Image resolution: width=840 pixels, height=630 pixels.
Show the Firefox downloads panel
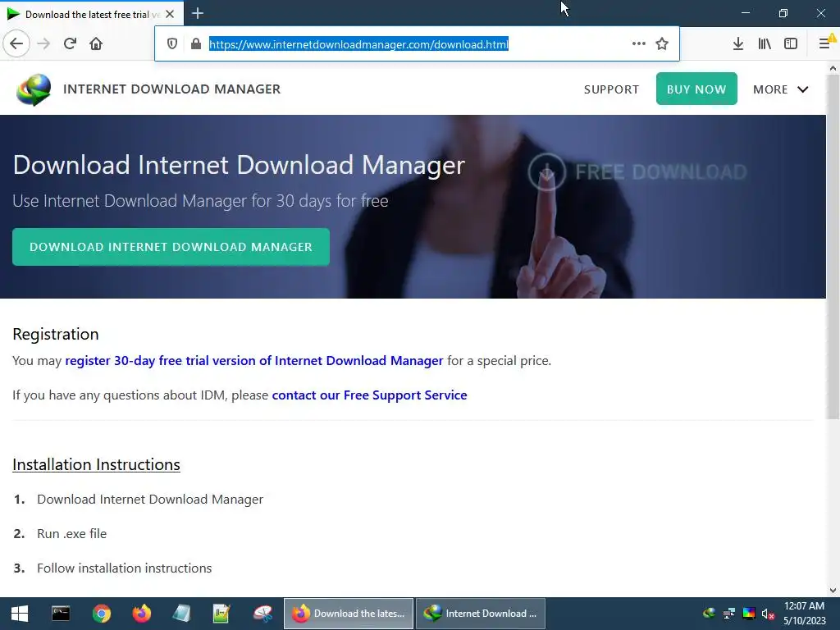738,43
